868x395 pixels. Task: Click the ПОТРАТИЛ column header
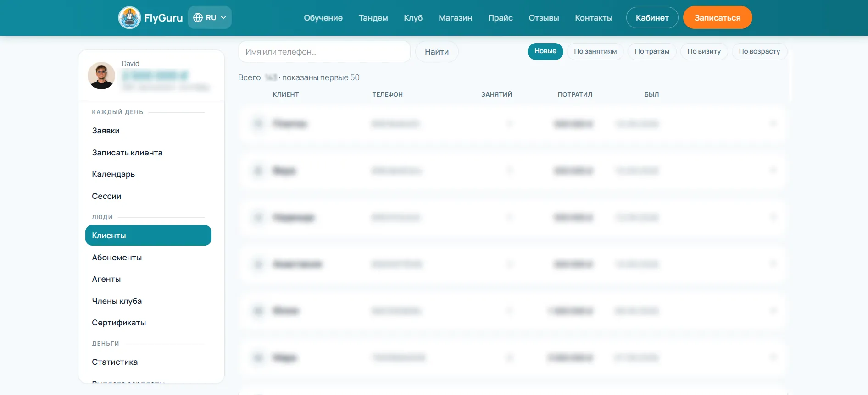[575, 94]
